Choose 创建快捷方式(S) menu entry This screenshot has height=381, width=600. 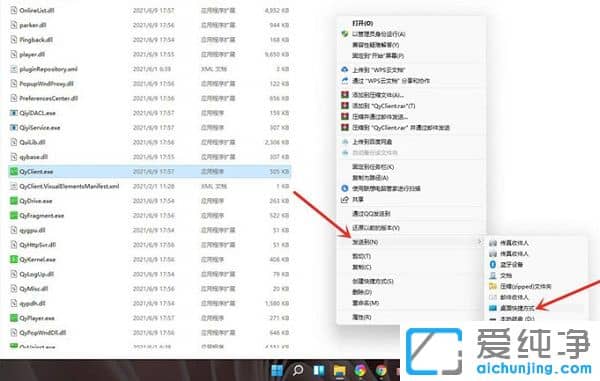pos(373,282)
